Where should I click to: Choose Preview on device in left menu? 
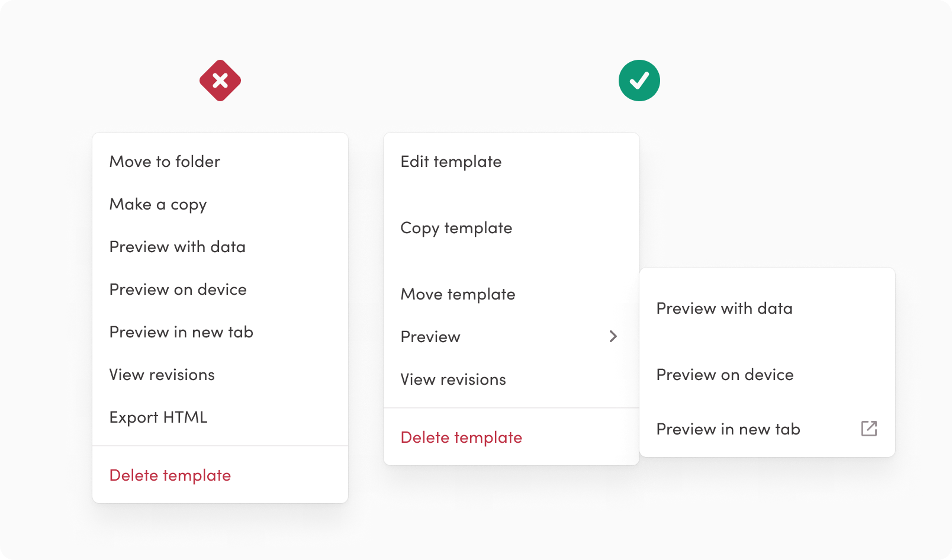[178, 289]
